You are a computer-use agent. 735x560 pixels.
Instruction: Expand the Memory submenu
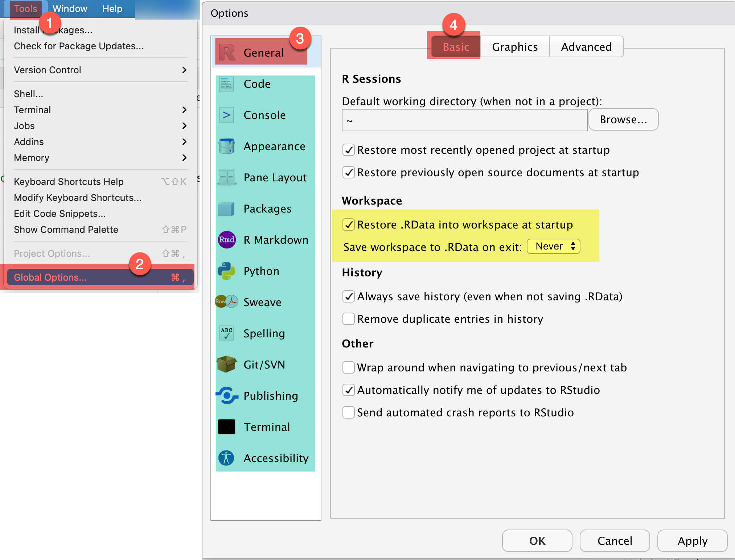(100, 158)
